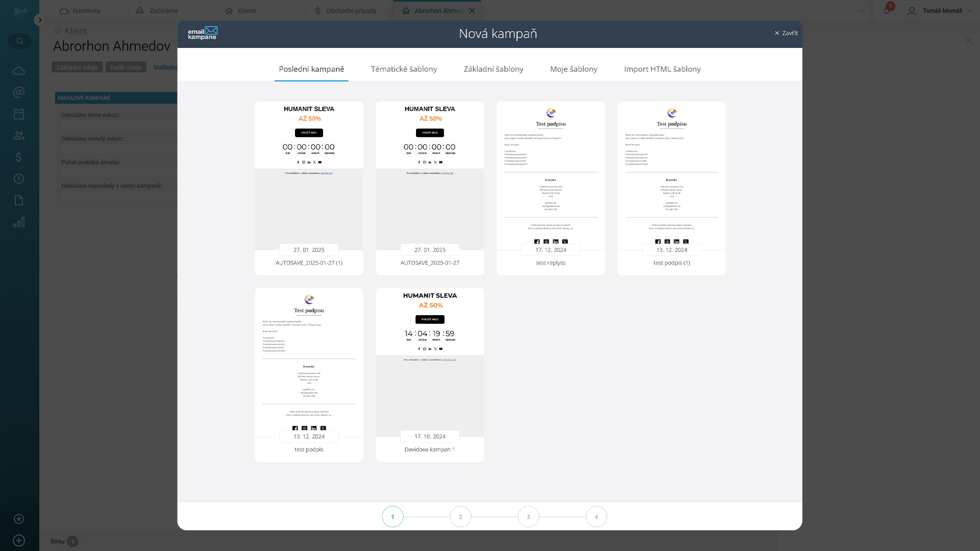Close the dialog with Zavřít
980x551 pixels.
coord(786,33)
